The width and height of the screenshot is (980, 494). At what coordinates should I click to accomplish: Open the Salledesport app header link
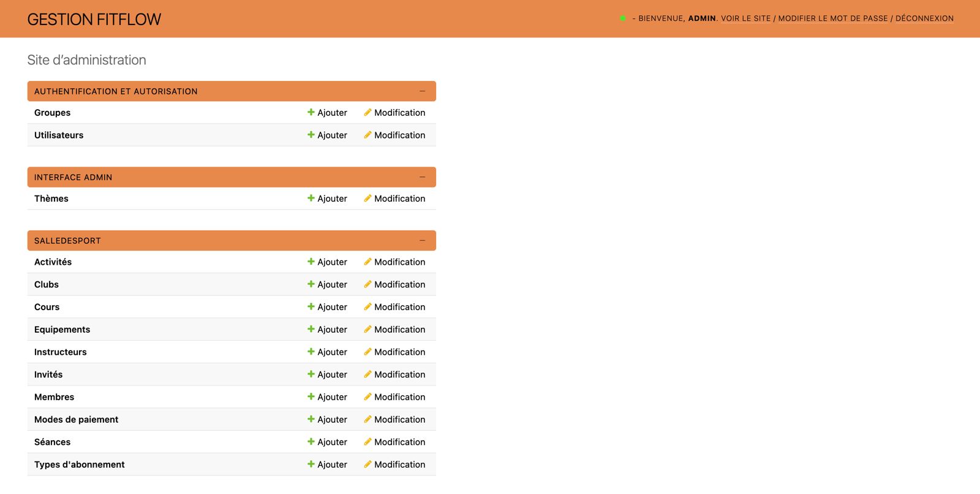click(x=67, y=241)
